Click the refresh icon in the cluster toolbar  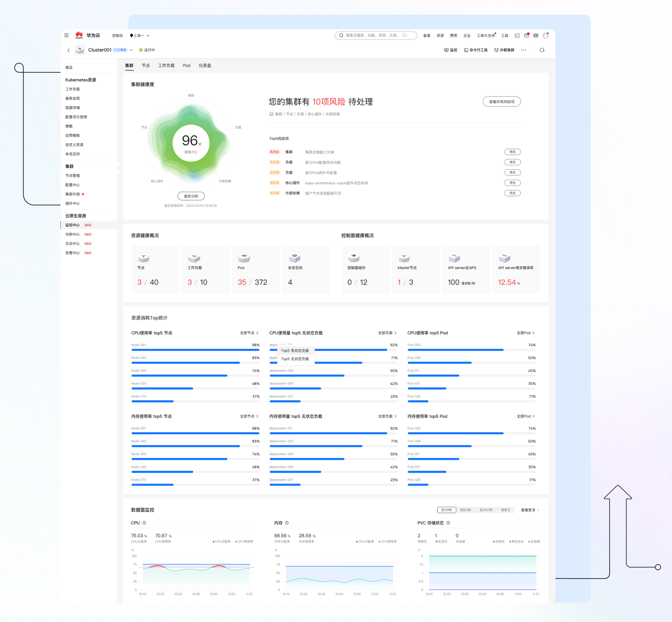tap(542, 50)
